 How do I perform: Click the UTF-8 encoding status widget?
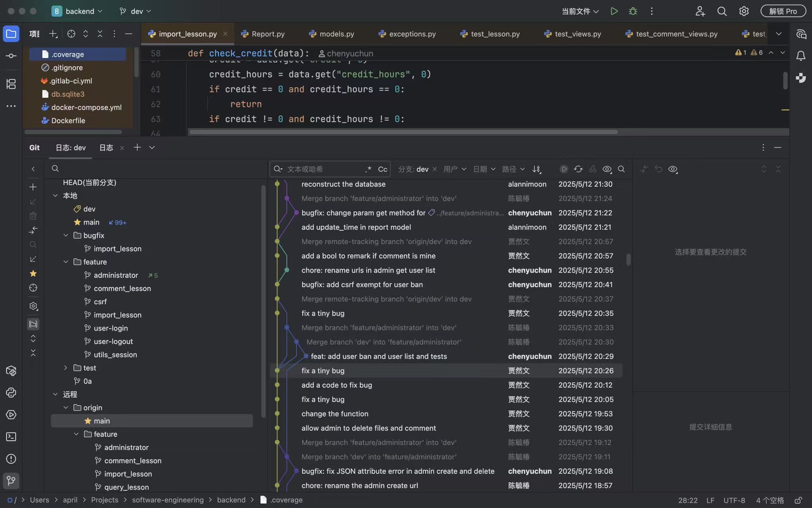734,500
